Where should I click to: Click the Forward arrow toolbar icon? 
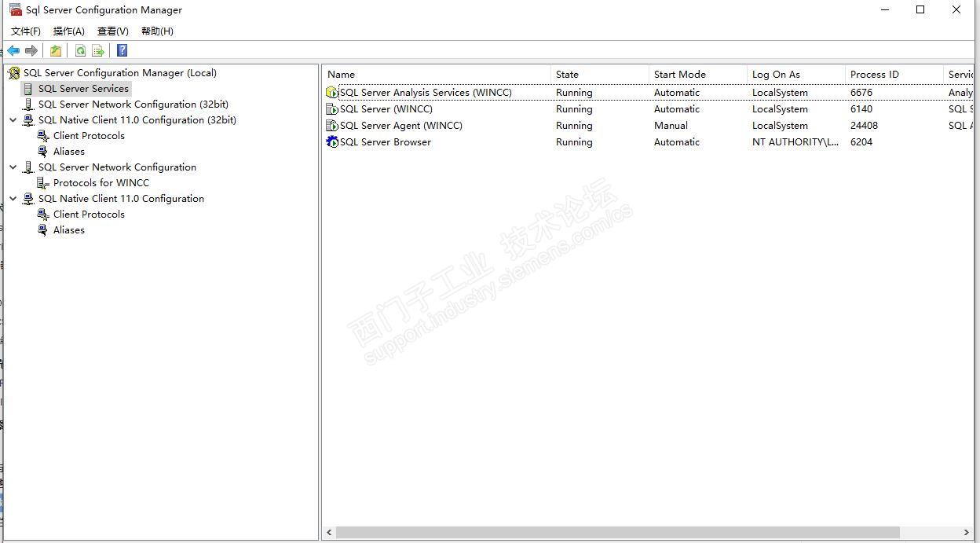click(31, 50)
